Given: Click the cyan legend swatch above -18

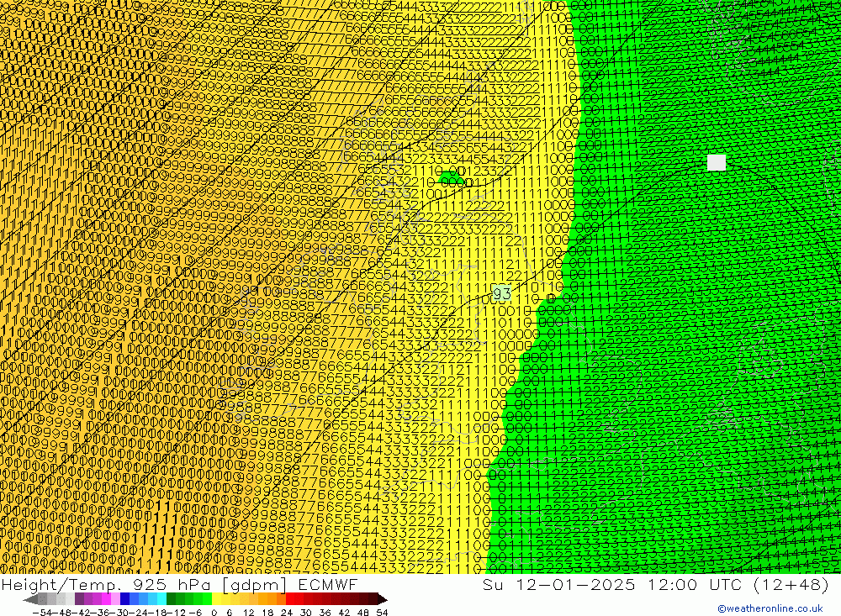Looking at the screenshot, I should click(161, 599).
